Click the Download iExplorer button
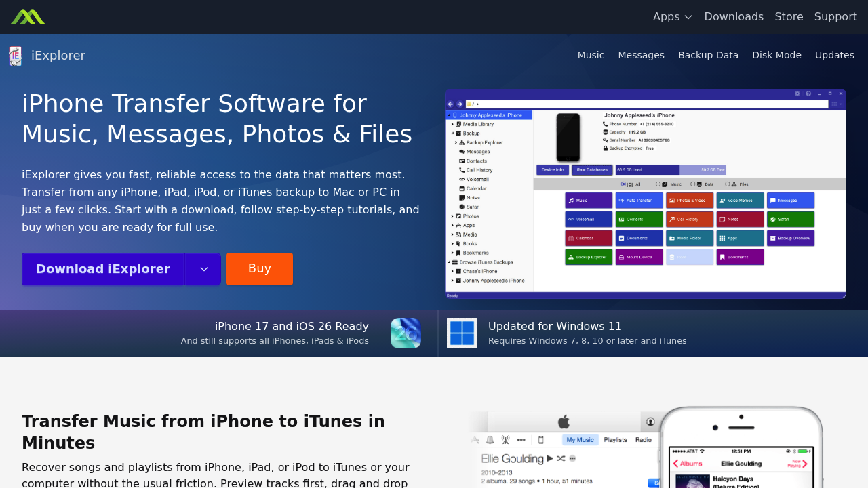Viewport: 868px width, 488px height. [103, 269]
